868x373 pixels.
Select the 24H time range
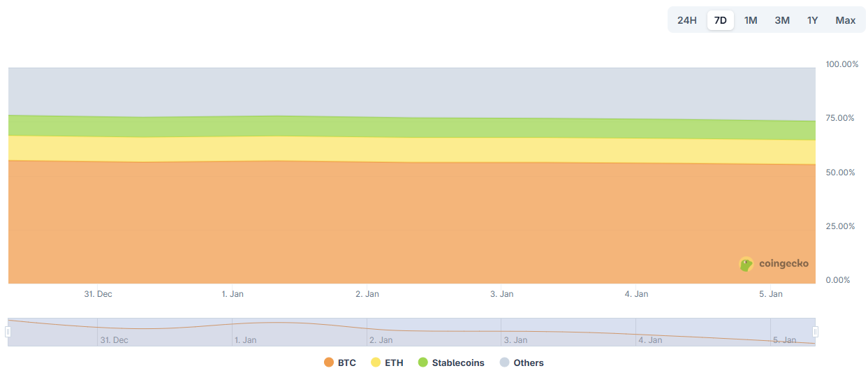(686, 20)
